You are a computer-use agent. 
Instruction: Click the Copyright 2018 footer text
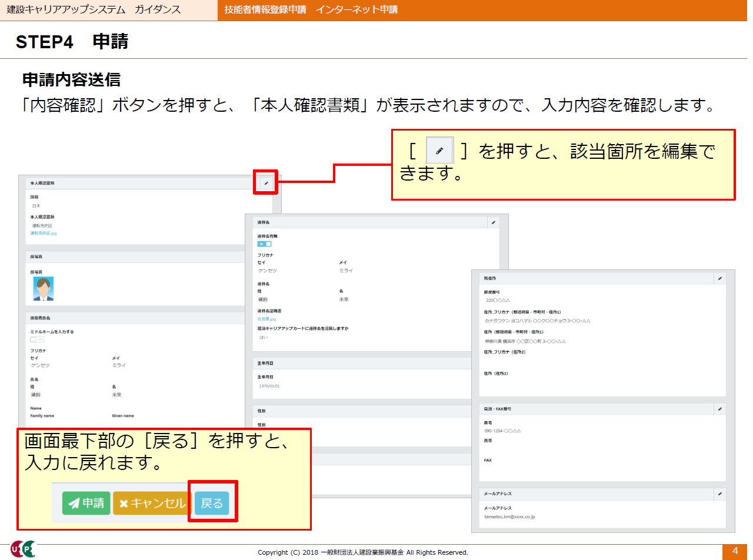[363, 552]
